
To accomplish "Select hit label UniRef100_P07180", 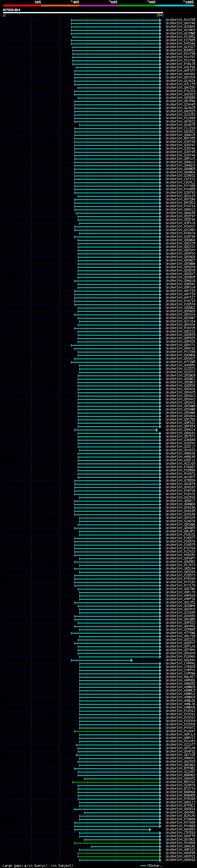I will (180, 582).
